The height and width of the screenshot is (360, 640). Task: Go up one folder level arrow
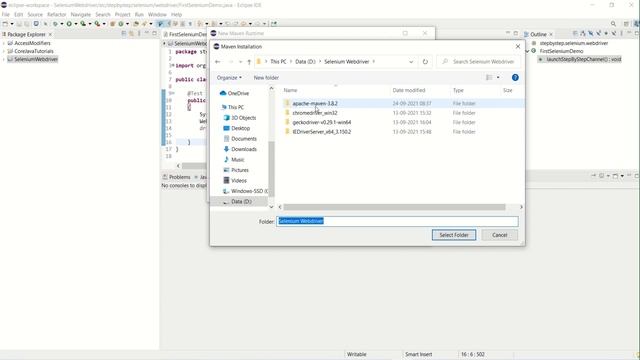249,62
